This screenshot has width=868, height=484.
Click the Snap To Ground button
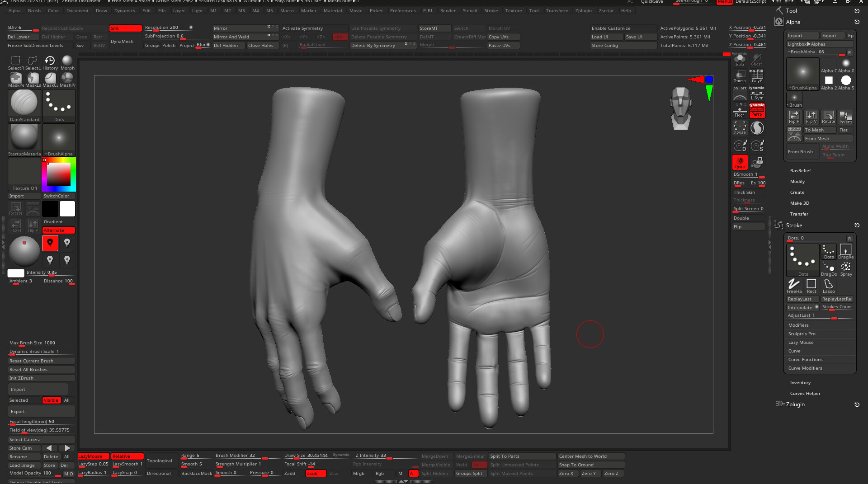coord(590,465)
